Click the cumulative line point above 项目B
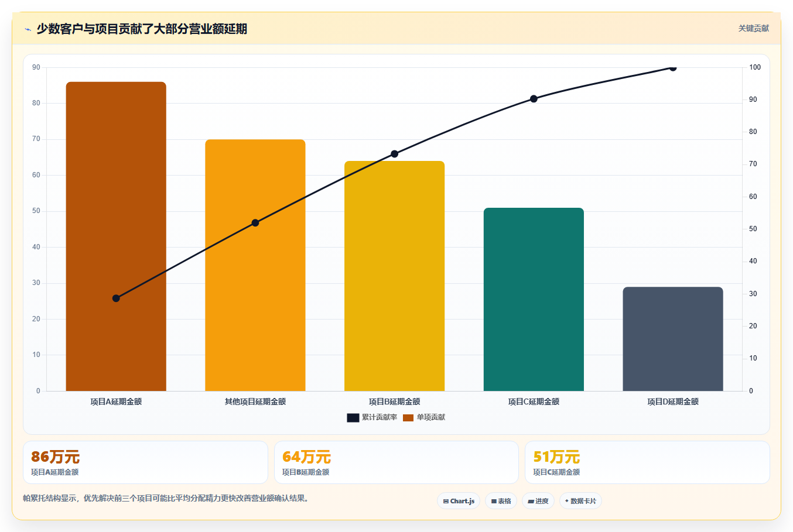793x532 pixels. pyautogui.click(x=394, y=154)
